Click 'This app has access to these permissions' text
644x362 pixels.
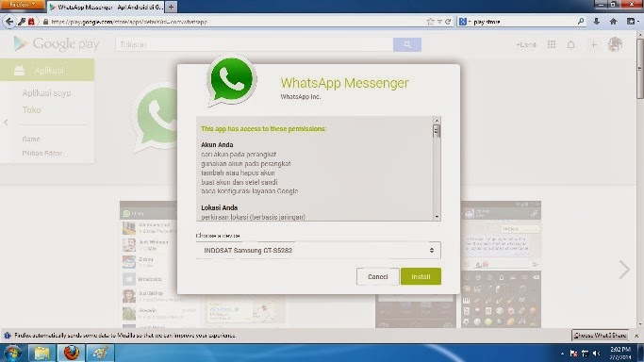tap(264, 129)
